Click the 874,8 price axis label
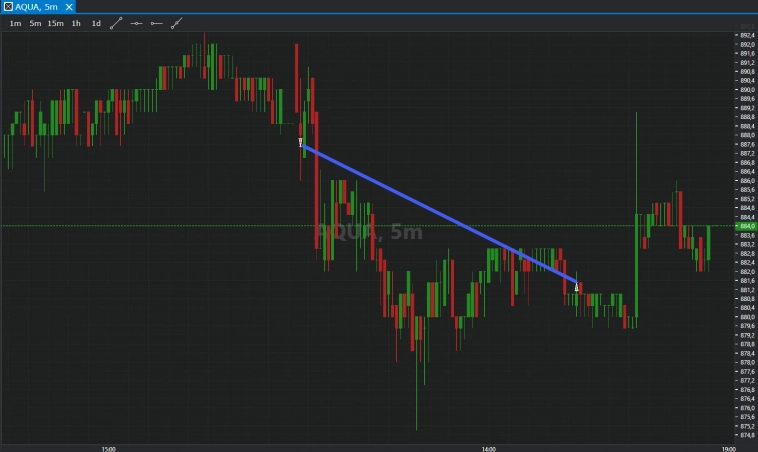758x452 pixels. click(747, 435)
